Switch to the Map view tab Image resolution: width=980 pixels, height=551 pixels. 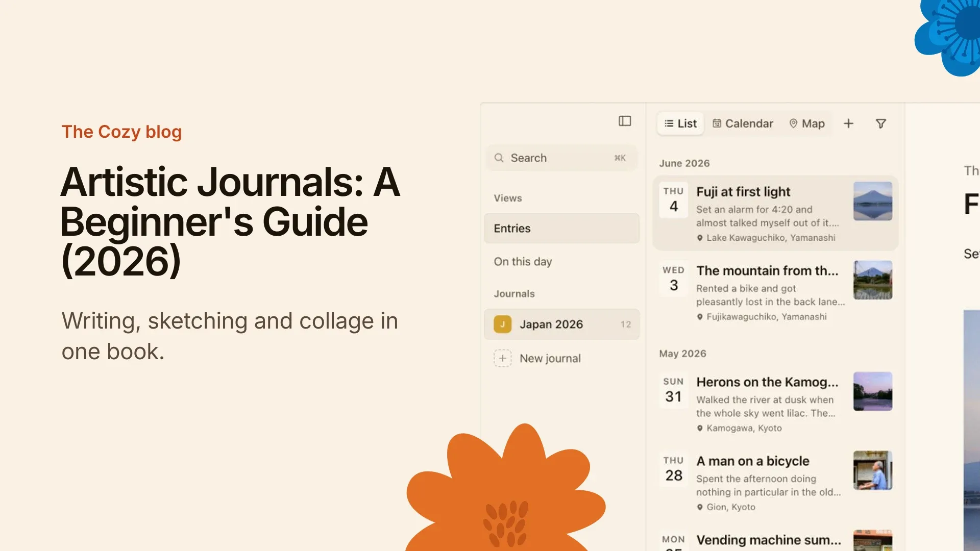click(807, 123)
